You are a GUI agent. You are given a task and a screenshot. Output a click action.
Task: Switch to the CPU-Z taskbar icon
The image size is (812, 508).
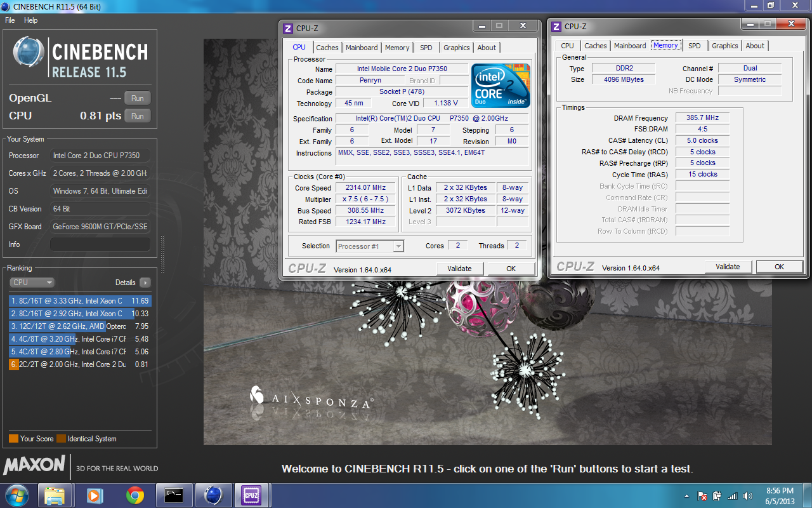pyautogui.click(x=252, y=495)
